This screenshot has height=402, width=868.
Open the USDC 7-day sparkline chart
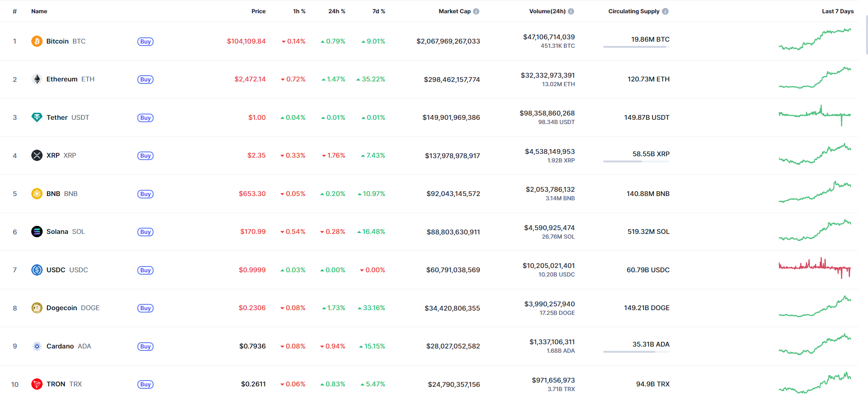pos(815,268)
